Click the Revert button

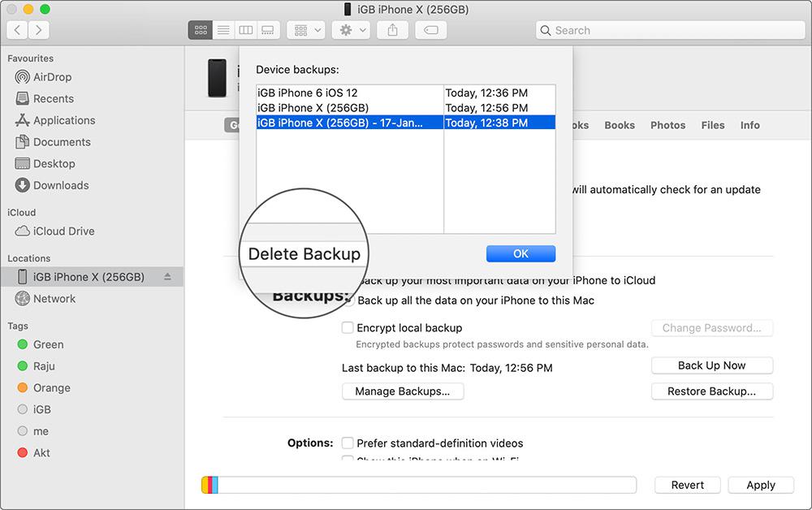click(688, 485)
